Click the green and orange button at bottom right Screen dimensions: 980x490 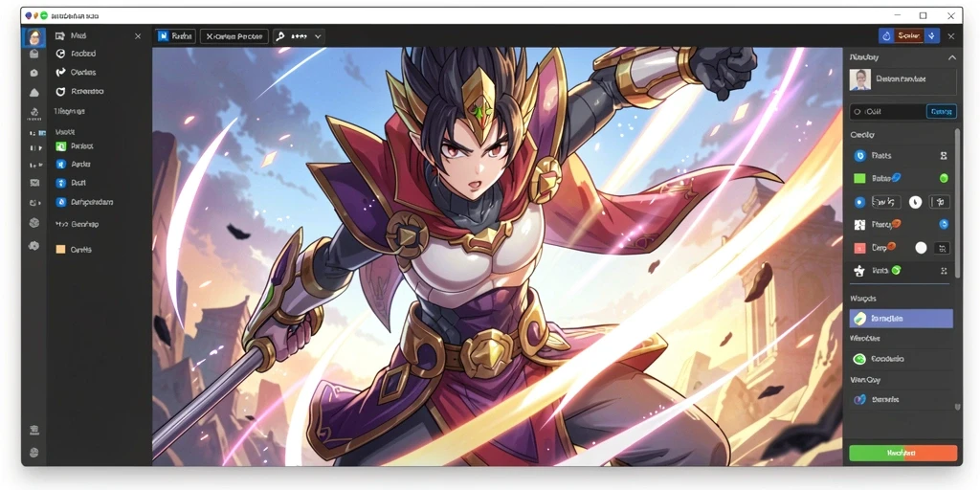point(903,453)
